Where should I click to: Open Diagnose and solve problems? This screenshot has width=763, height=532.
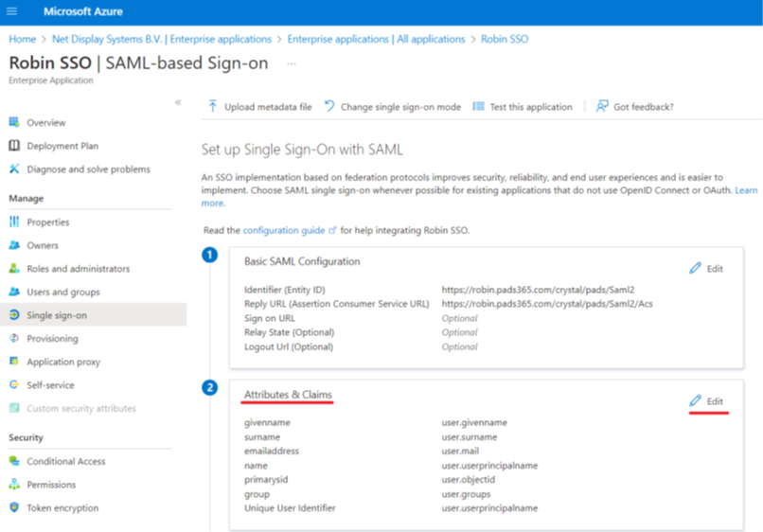[89, 169]
